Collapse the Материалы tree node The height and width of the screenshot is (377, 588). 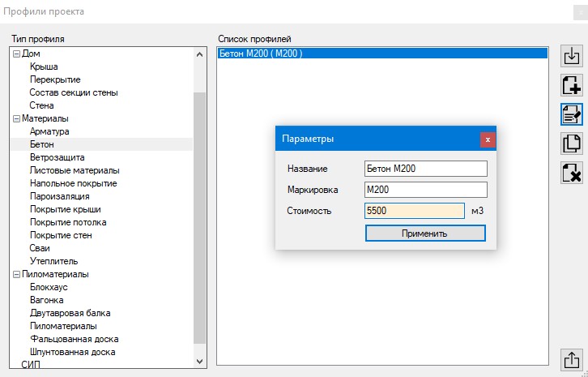click(x=16, y=118)
